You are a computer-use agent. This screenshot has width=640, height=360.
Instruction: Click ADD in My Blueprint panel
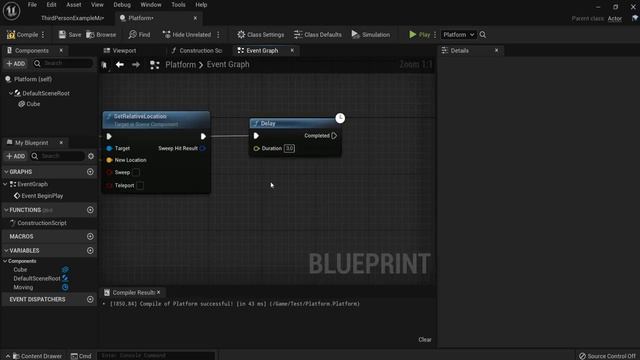point(16,156)
